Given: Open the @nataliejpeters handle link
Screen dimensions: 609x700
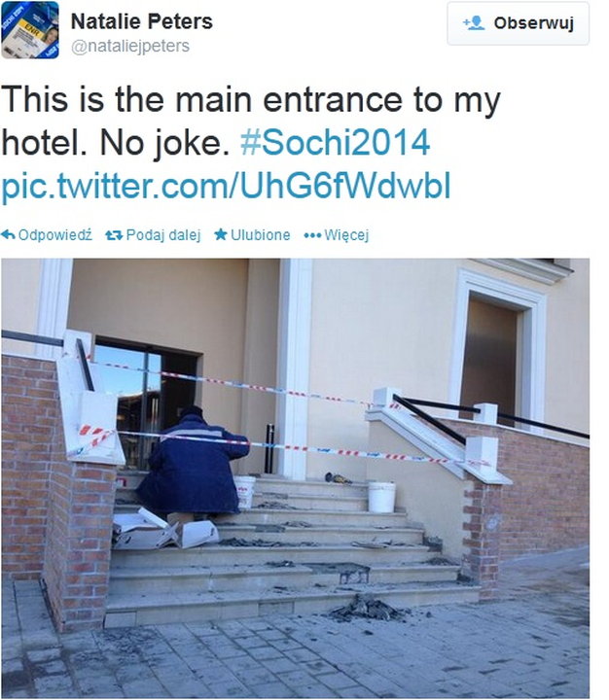Looking at the screenshot, I should click(x=130, y=46).
